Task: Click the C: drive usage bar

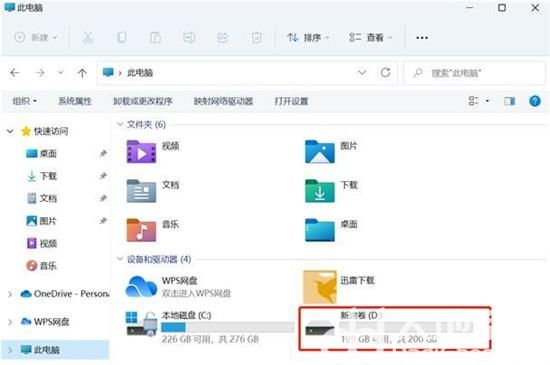Action: coord(228,327)
